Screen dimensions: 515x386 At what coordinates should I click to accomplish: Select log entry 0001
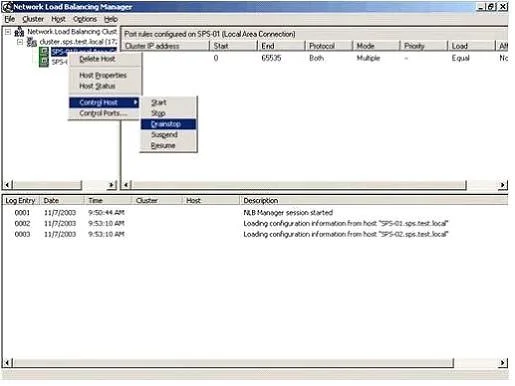255,213
